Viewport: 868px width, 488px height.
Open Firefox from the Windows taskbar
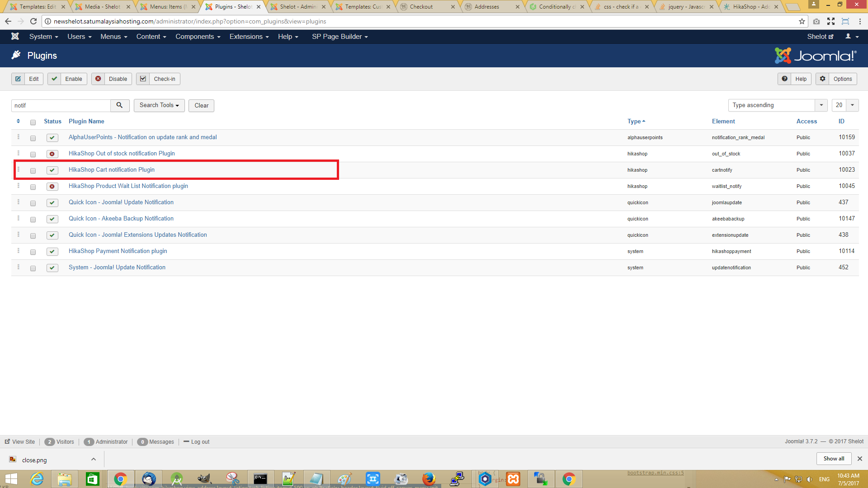click(x=428, y=479)
